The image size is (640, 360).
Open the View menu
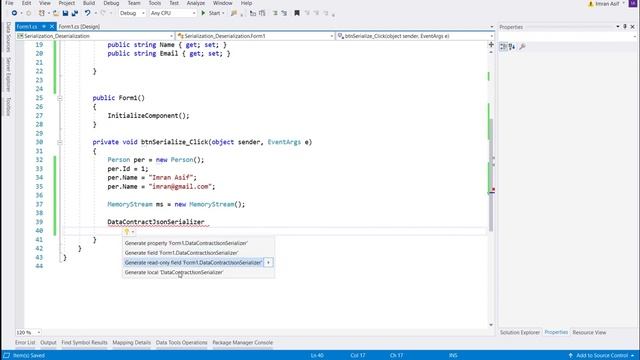[x=44, y=3]
